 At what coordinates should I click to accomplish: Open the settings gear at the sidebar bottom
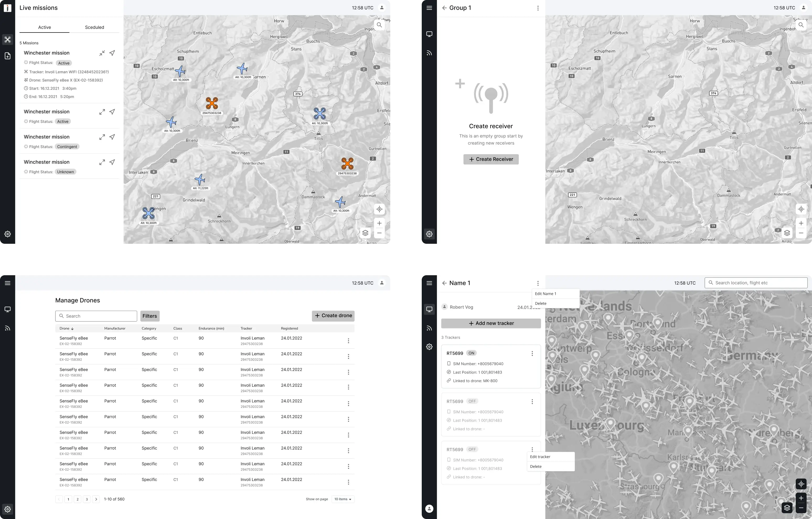point(7,234)
